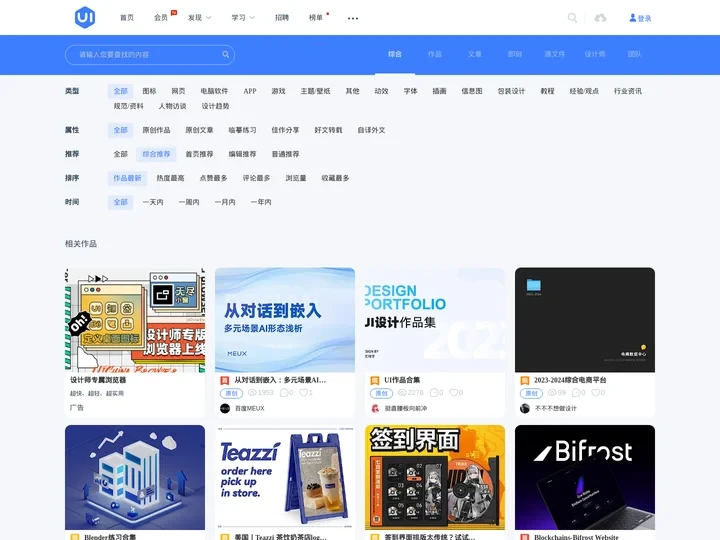Open 会员 in the top navigation
The width and height of the screenshot is (720, 540).
(161, 17)
